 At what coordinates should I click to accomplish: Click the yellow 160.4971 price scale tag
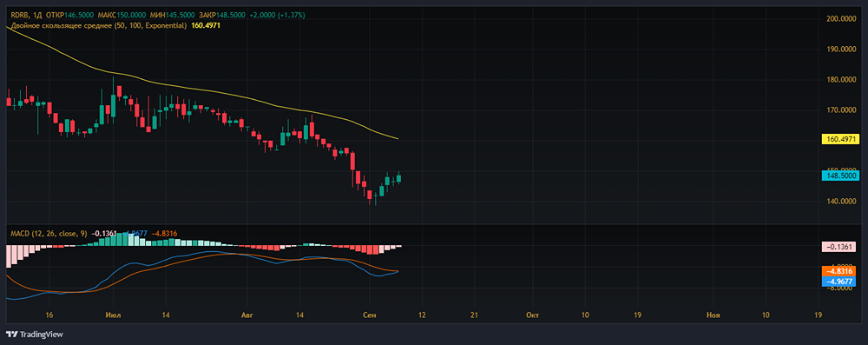click(x=841, y=139)
